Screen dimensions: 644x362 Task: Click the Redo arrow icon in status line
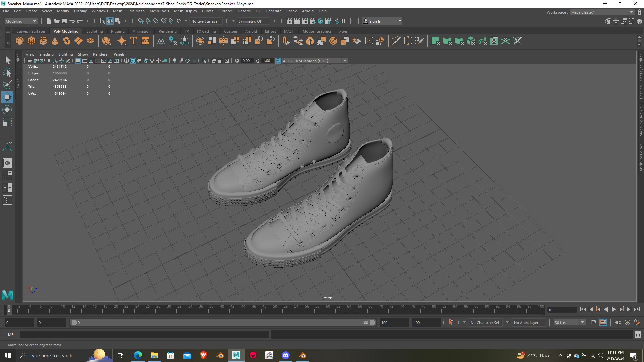[80, 21]
